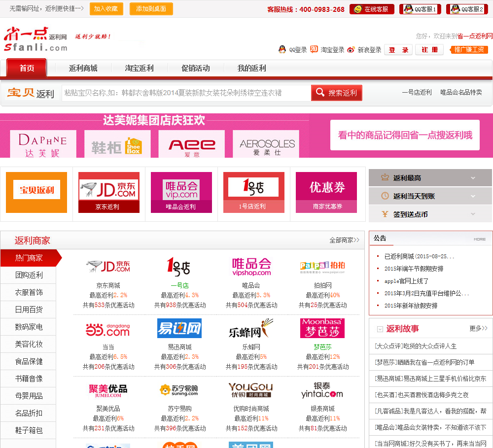Expand the 签到送点币 panel

430,214
